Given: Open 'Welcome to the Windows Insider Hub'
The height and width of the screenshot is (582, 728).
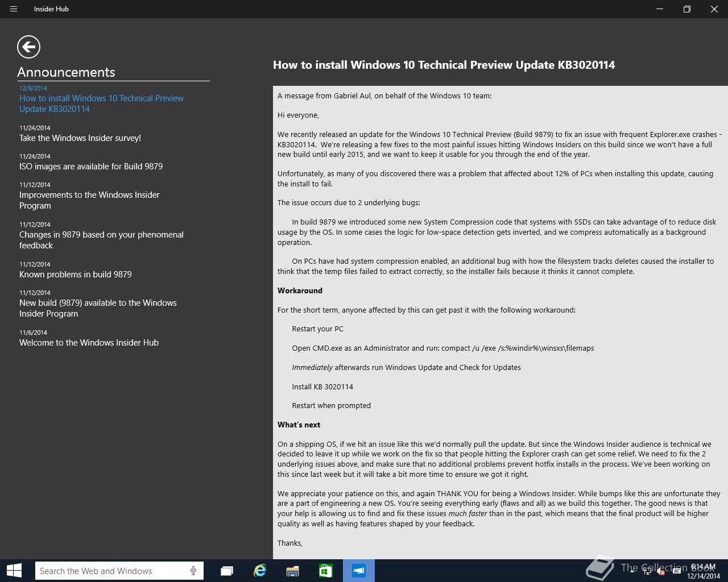Looking at the screenshot, I should [89, 343].
